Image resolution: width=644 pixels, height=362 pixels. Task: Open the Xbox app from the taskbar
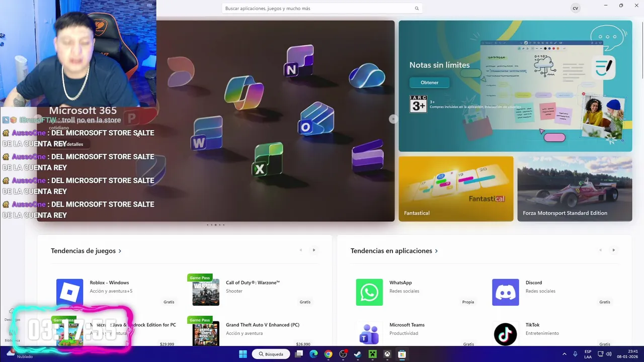[387, 354]
